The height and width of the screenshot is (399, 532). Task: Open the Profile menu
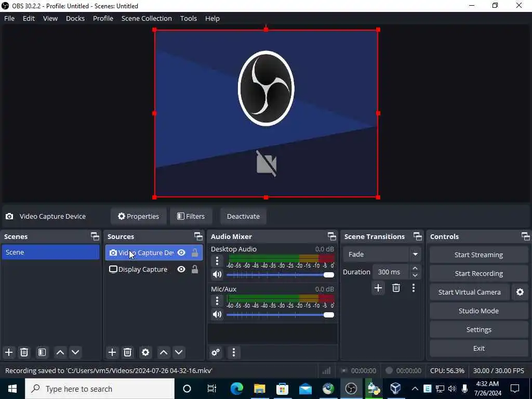(x=103, y=18)
